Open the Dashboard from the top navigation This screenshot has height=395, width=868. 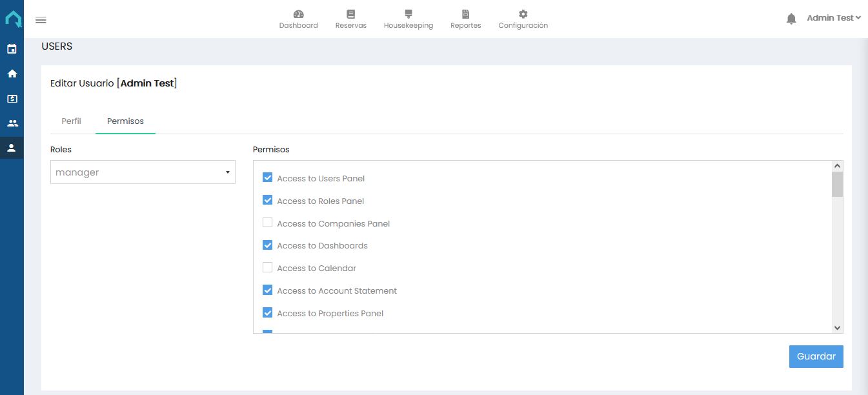tap(298, 18)
